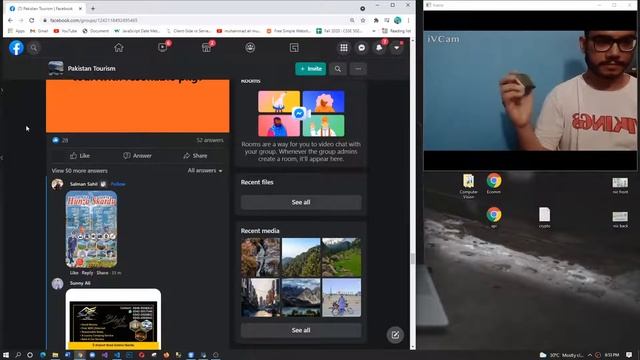Click the new message compose icon
This screenshot has height=360, width=640.
pyautogui.click(x=395, y=335)
